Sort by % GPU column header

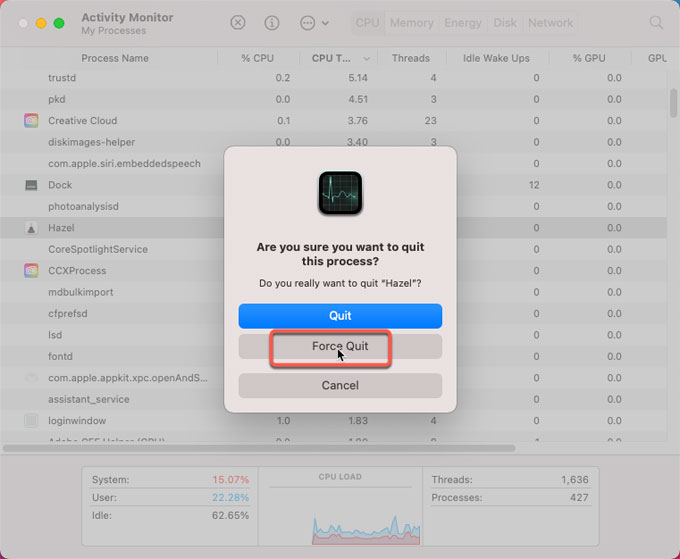[589, 58]
